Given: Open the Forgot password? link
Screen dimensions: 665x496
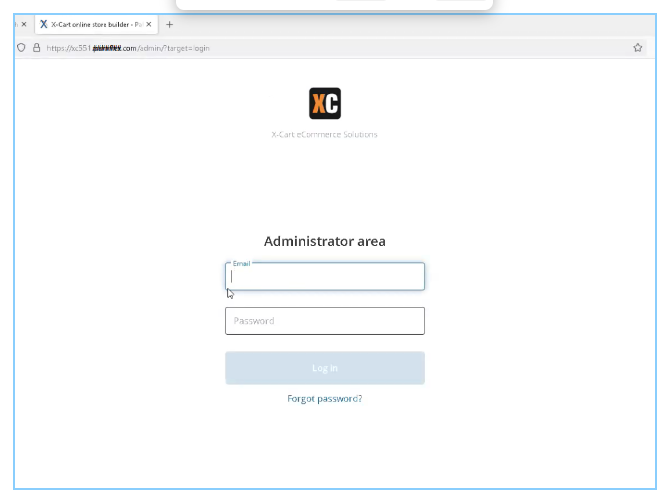Looking at the screenshot, I should (324, 398).
